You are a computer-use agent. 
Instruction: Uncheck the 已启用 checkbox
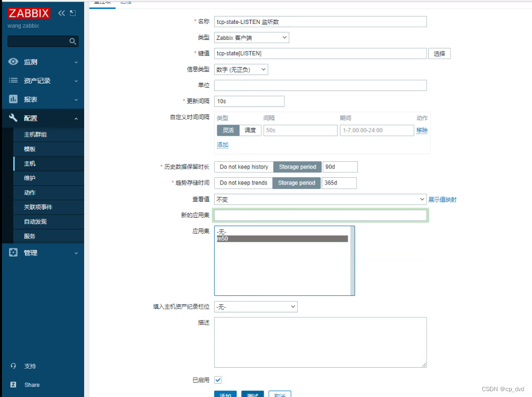tap(218, 379)
